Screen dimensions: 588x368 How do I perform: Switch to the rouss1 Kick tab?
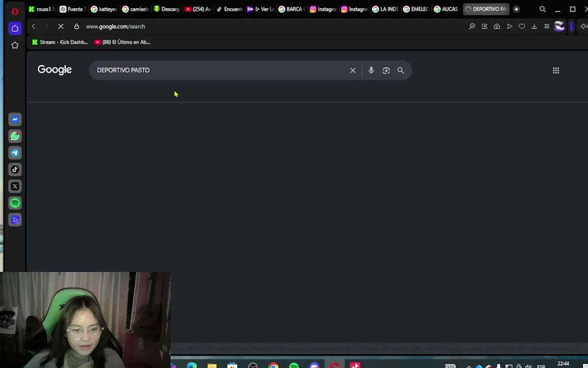tap(42, 9)
